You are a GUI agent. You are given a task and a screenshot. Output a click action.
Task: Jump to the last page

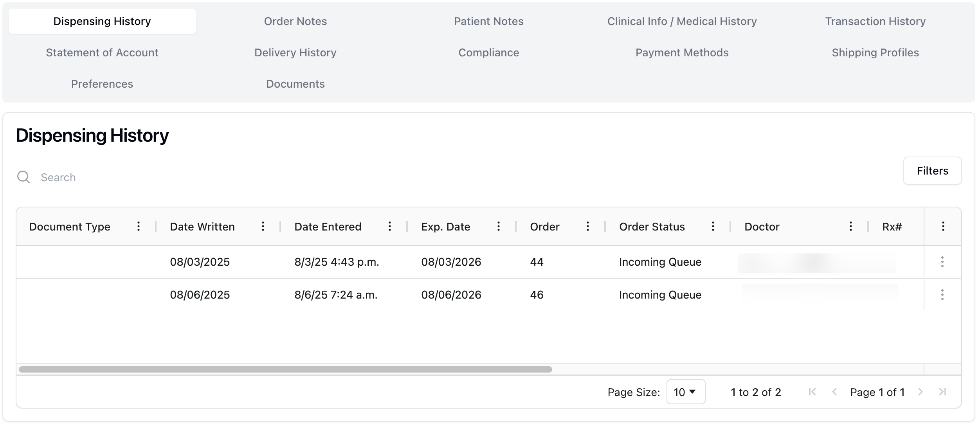[943, 392]
